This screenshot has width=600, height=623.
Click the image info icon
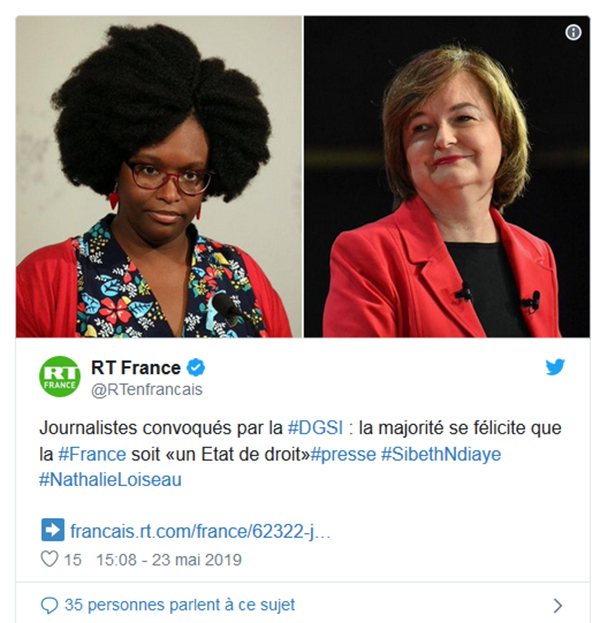point(573,32)
